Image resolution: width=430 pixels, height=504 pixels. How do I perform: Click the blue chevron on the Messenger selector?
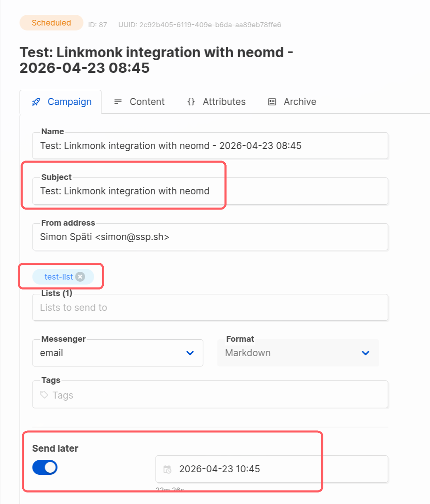click(x=190, y=353)
